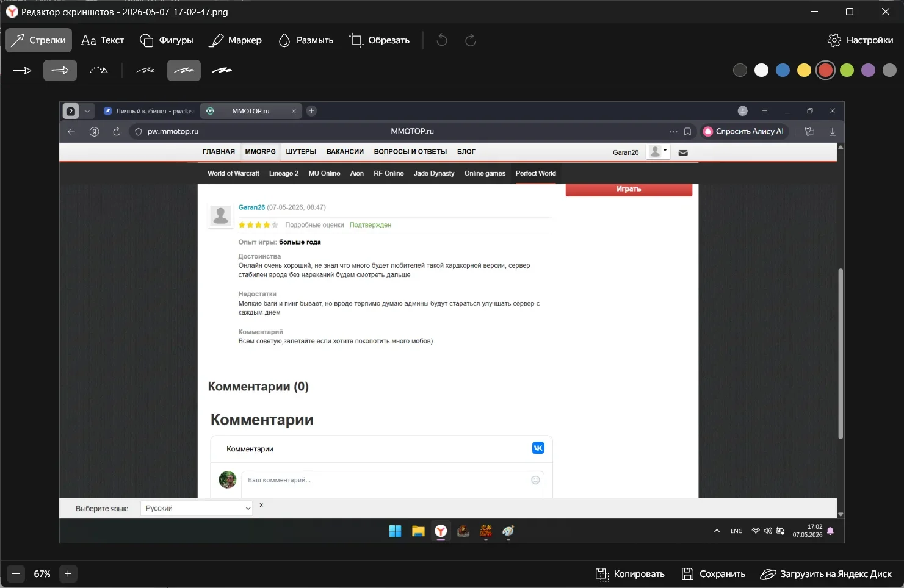Click the bookmark icon in captured address bar

coord(687,131)
